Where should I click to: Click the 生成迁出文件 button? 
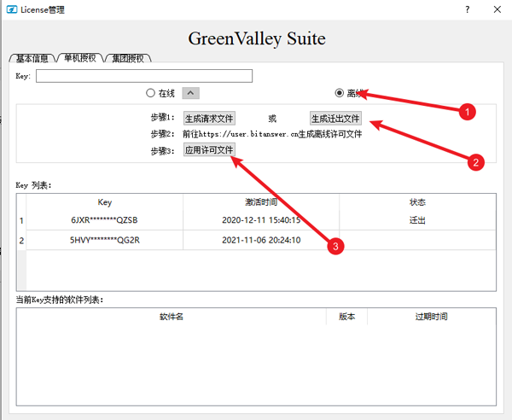335,119
